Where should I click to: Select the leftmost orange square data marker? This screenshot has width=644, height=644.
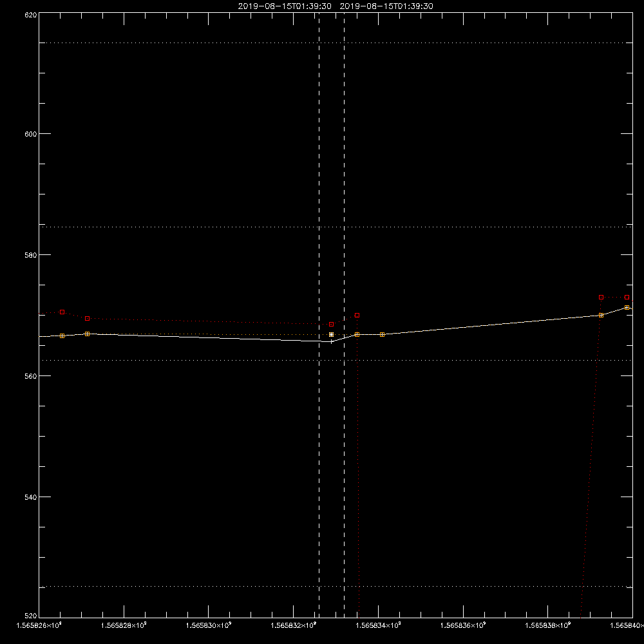62,336
